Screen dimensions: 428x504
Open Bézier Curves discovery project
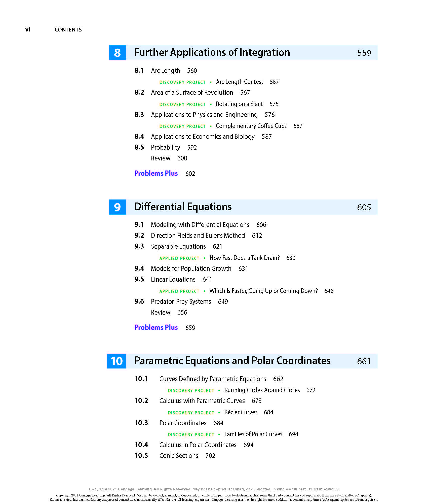pyautogui.click(x=241, y=412)
